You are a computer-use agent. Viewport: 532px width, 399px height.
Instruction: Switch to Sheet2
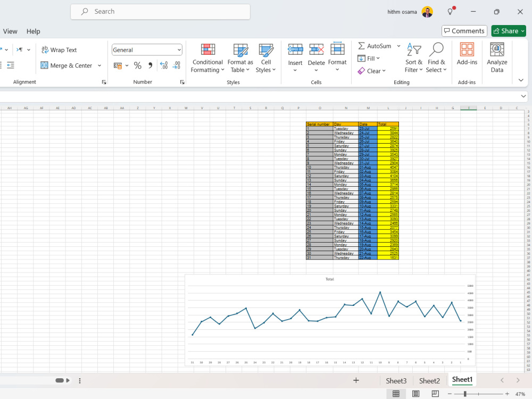[x=429, y=381]
